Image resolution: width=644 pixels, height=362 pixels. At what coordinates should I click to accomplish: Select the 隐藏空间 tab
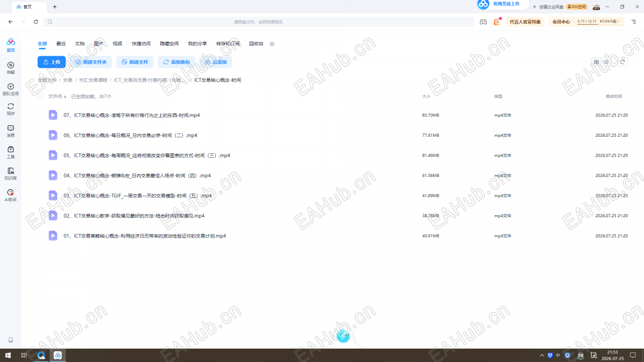point(169,43)
